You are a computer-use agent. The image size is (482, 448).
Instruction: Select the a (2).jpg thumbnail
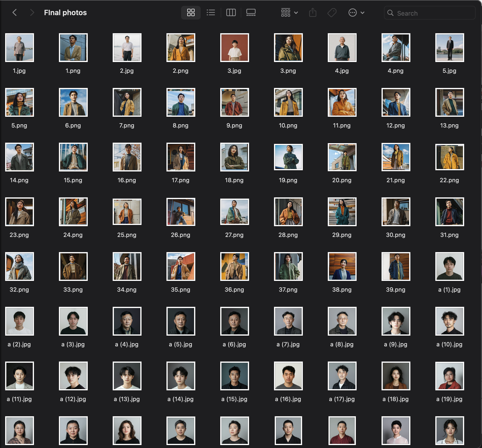click(20, 321)
